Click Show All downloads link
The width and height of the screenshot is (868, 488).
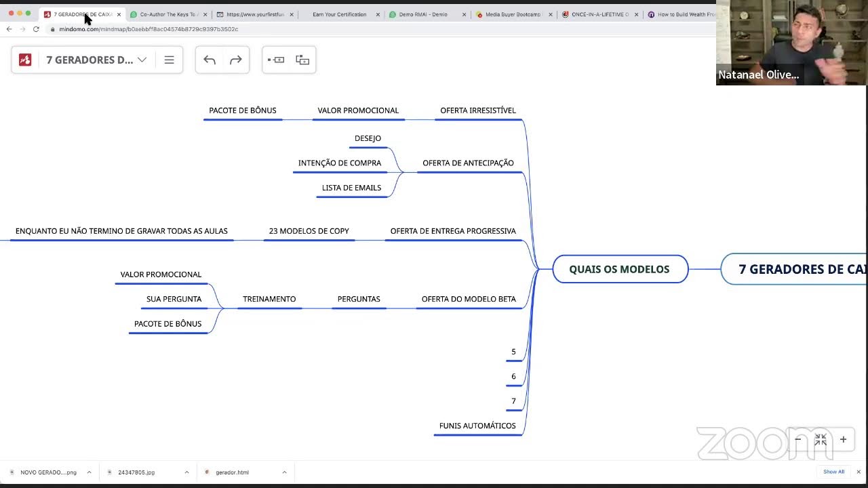pos(833,472)
